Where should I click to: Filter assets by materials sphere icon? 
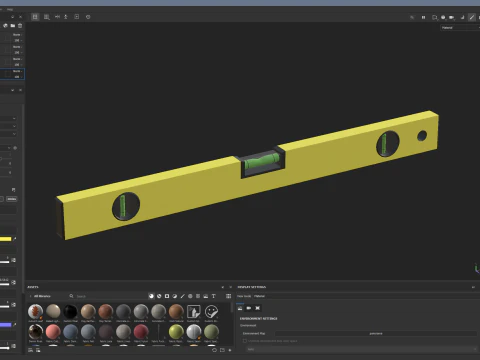pyautogui.click(x=151, y=296)
